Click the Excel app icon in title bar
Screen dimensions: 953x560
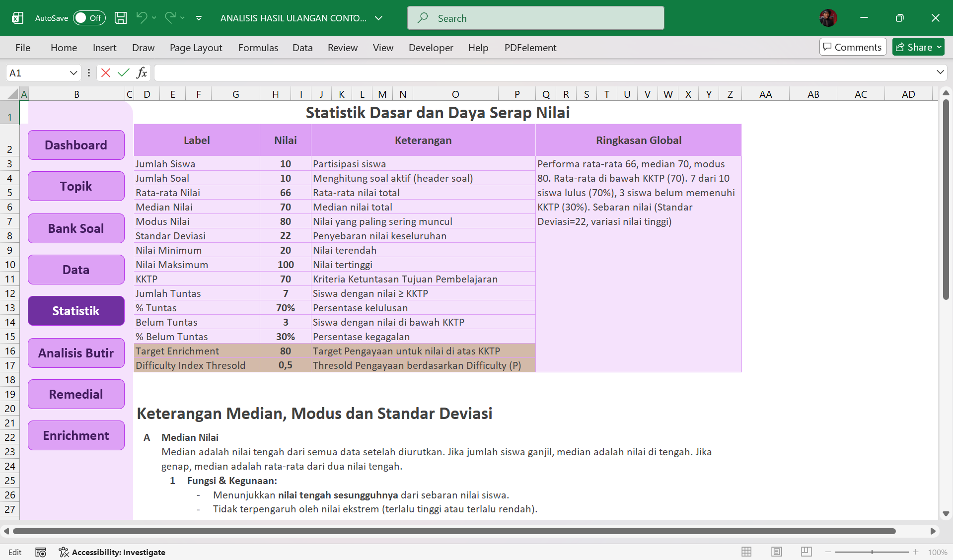coord(17,18)
